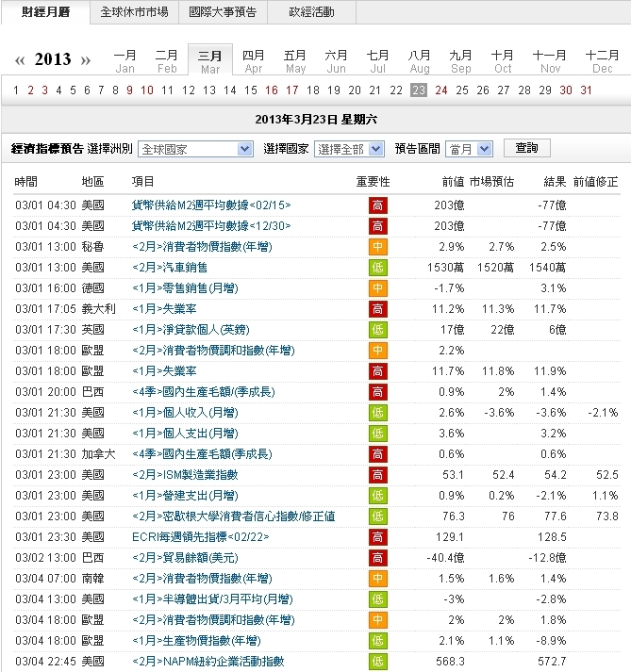Click the 重要性 column header
Viewport: 631px width, 672px height.
373,182
